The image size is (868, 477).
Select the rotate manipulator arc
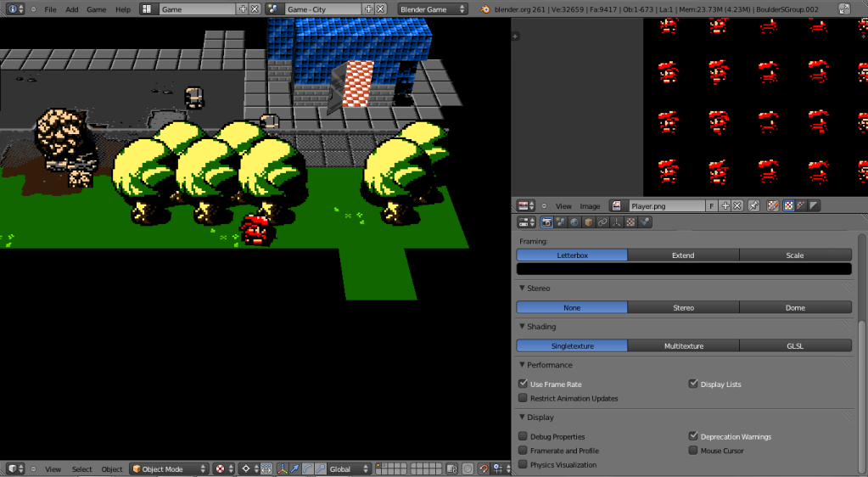pos(308,469)
